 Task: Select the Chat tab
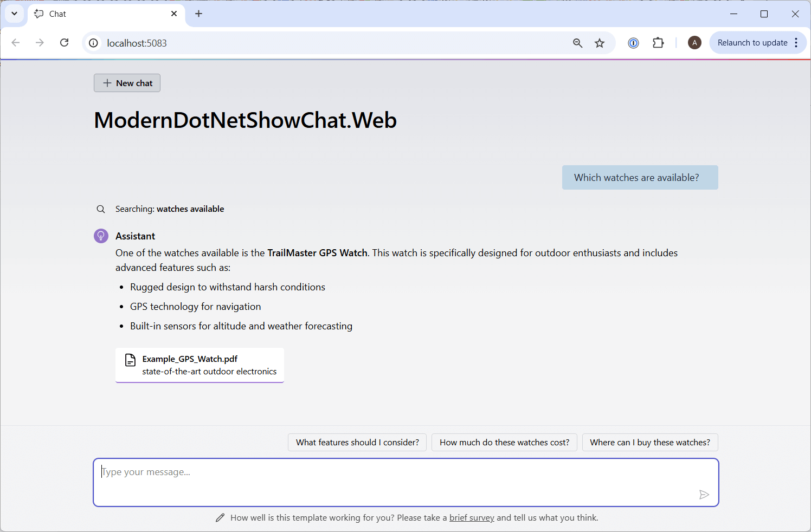pyautogui.click(x=106, y=14)
